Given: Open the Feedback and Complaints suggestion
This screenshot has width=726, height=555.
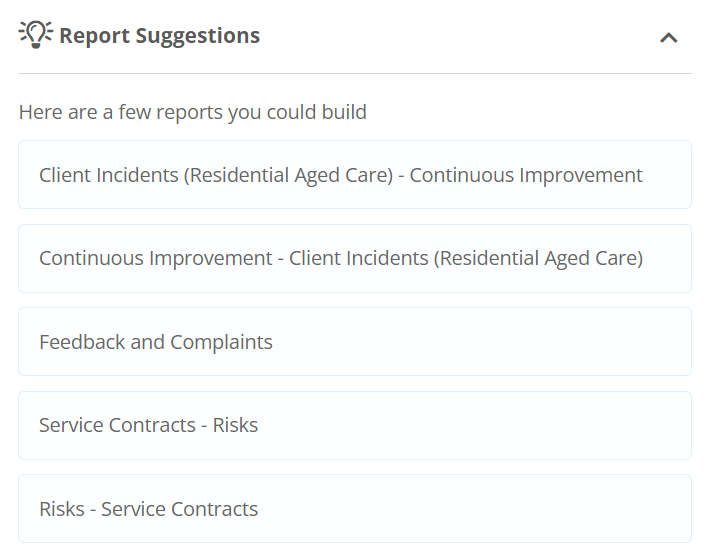Looking at the screenshot, I should [355, 342].
